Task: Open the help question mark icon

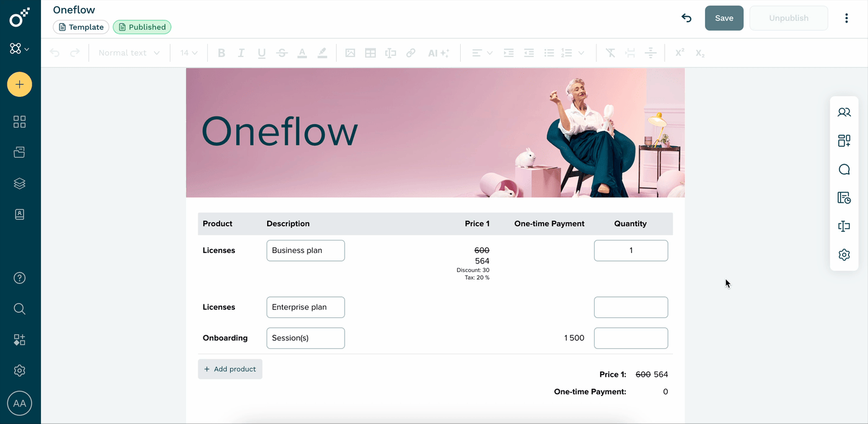Action: point(19,278)
